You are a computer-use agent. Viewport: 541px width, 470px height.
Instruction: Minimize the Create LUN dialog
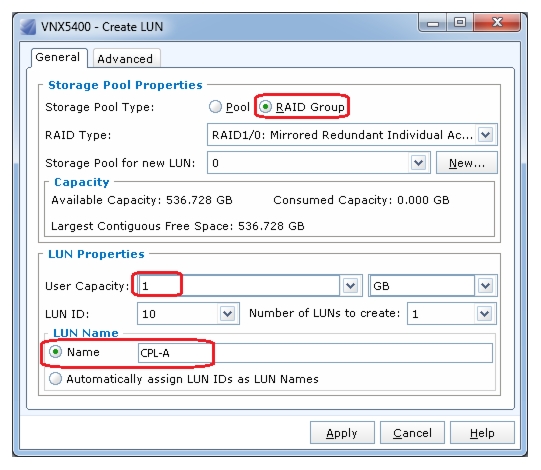[x=432, y=23]
